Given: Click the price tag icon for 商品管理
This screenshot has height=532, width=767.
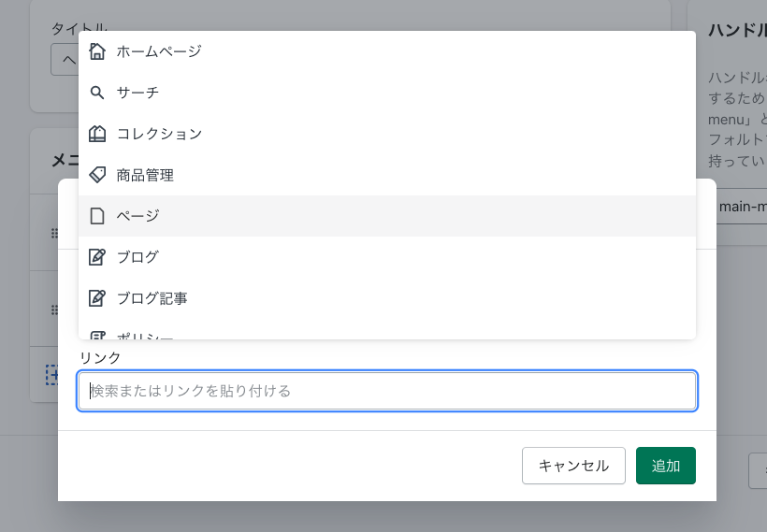Looking at the screenshot, I should pos(97,175).
